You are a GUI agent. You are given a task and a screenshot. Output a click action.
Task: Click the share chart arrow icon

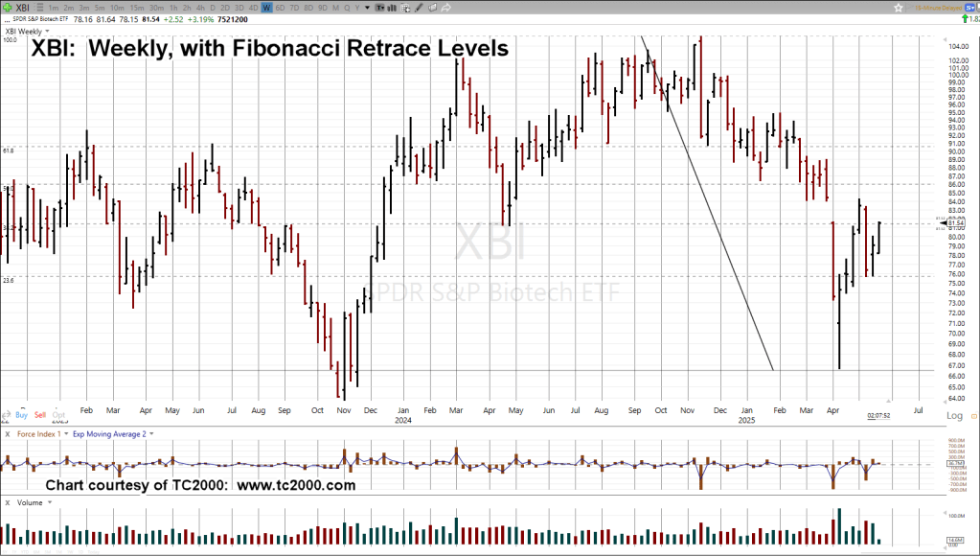447,7
